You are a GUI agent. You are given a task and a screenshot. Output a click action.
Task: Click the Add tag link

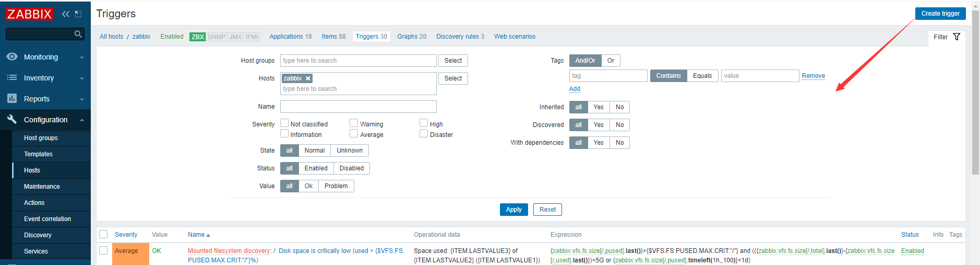pos(575,89)
